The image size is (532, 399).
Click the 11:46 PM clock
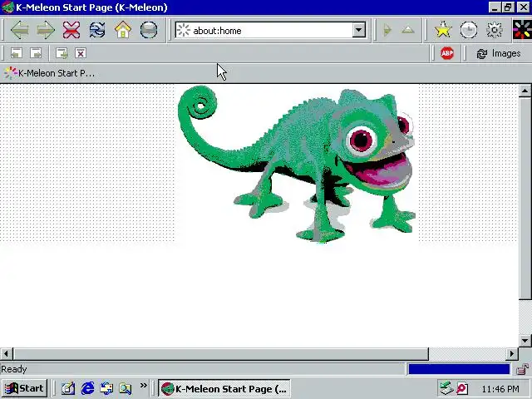pyautogui.click(x=500, y=389)
